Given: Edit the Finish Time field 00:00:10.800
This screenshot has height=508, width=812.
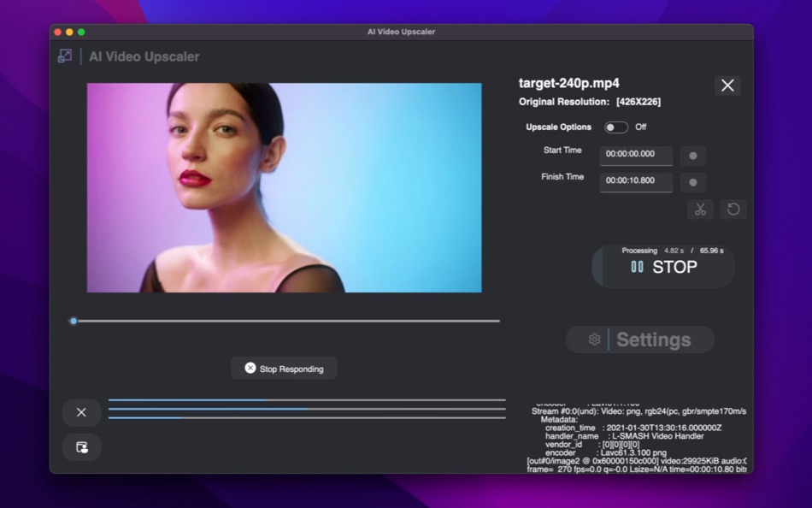Looking at the screenshot, I should click(635, 182).
